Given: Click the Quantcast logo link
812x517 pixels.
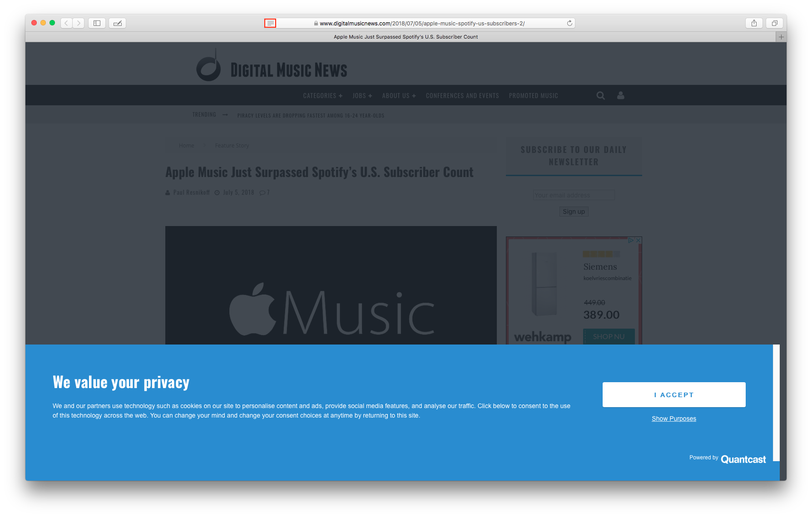Looking at the screenshot, I should tap(743, 459).
